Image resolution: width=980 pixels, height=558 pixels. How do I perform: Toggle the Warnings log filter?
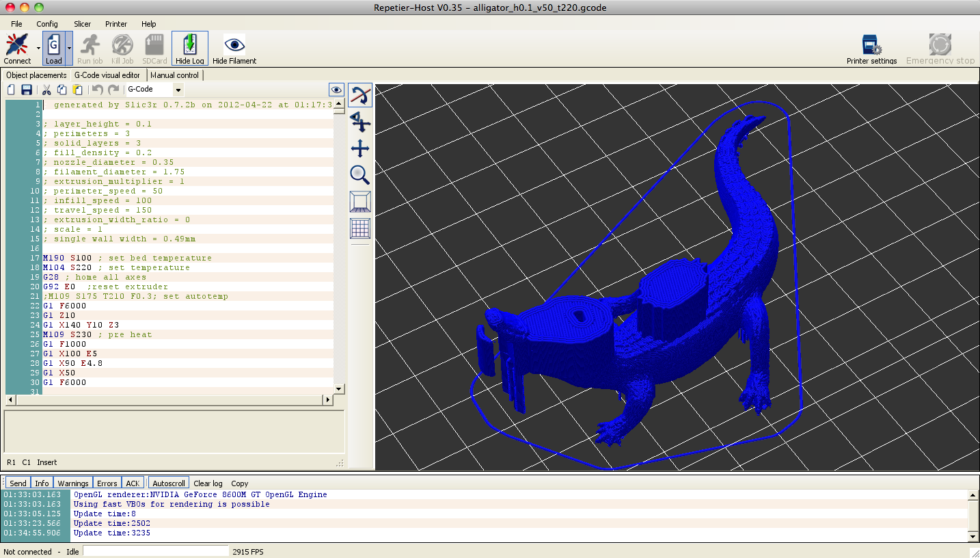[x=73, y=483]
